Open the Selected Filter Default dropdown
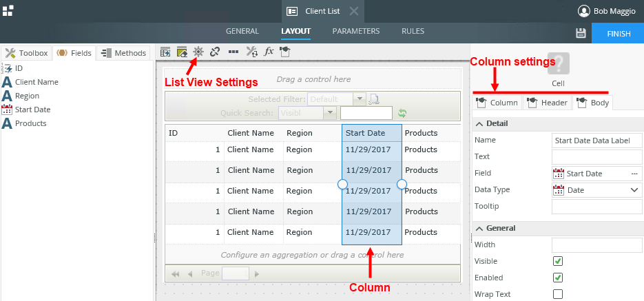Screen dimensions: 644x301 [360, 99]
